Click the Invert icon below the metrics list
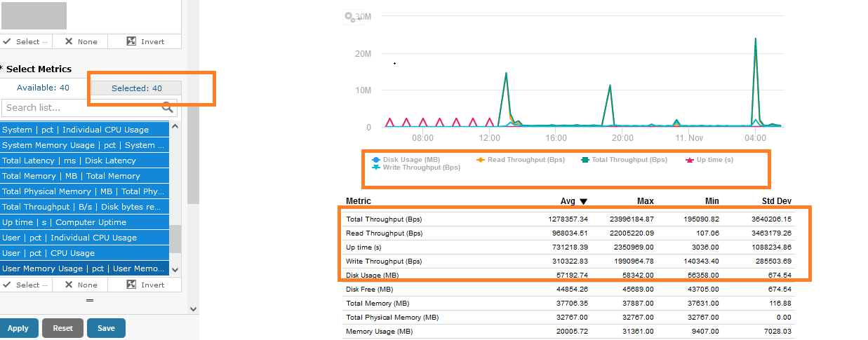868x340 pixels. (x=131, y=285)
